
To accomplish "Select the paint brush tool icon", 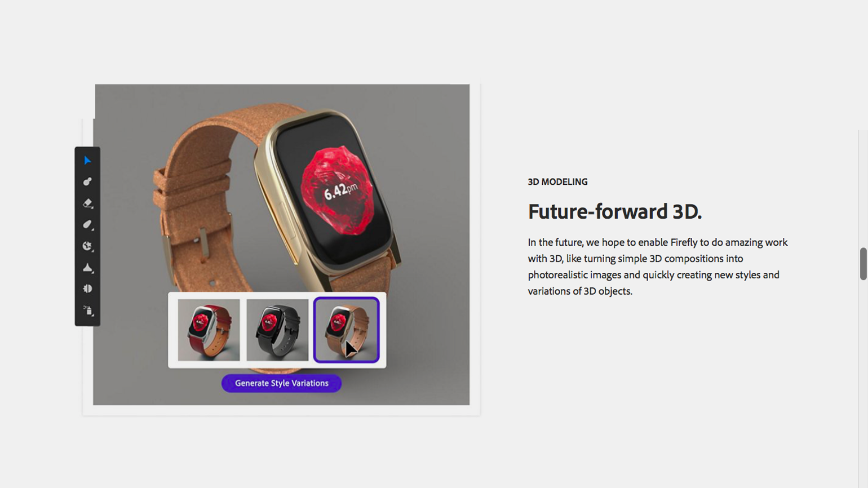I will click(87, 181).
